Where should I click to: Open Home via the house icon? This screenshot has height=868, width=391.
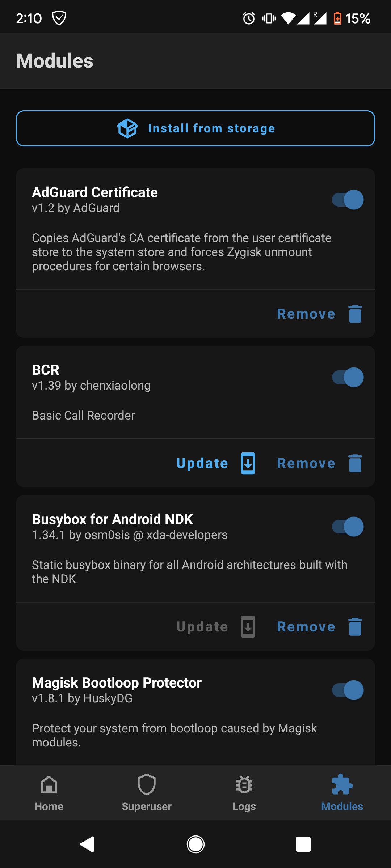49,785
